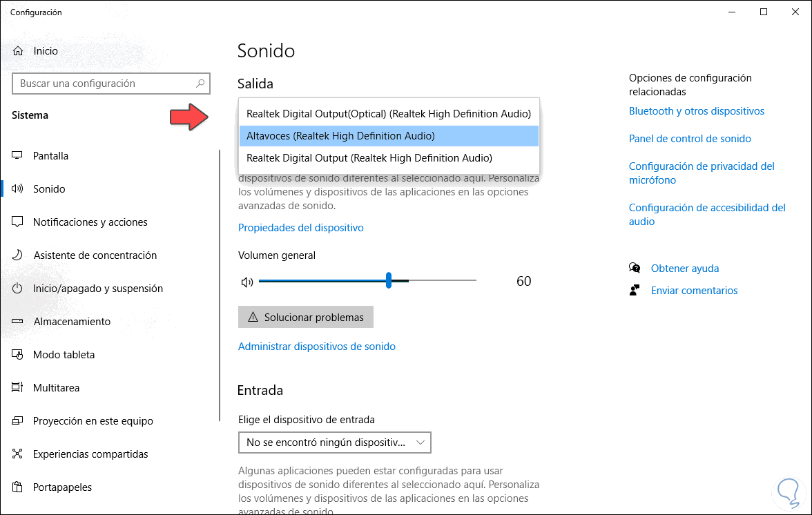Click the Asistente de concentración moon icon
Viewport: 812px width, 515px height.
click(x=18, y=255)
